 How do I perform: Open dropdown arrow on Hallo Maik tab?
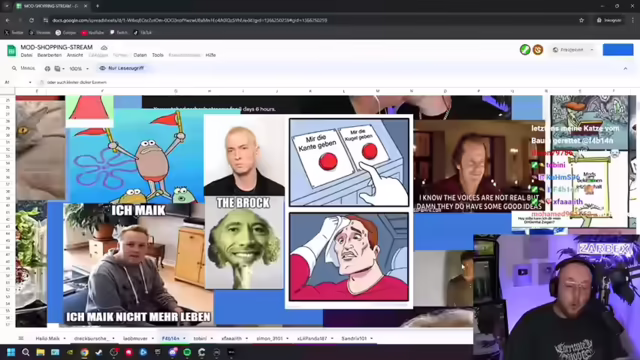point(64,338)
